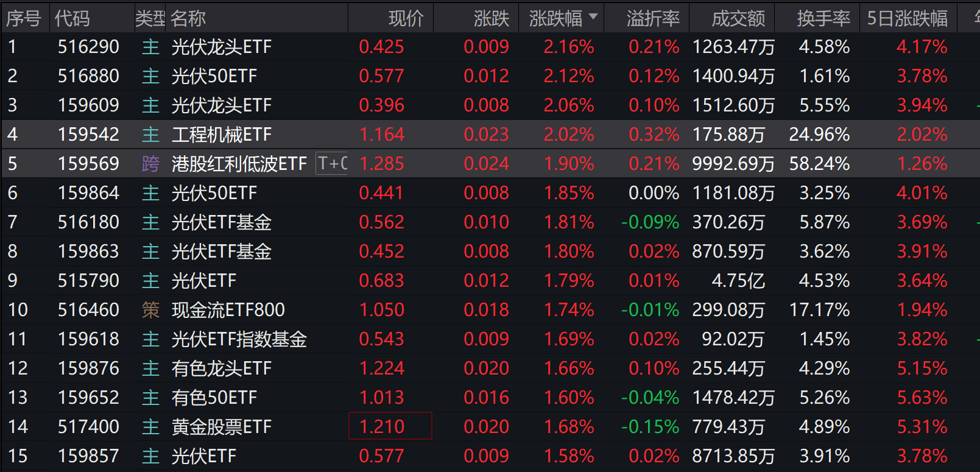The image size is (980, 472).
Task: Click turnover rate 58.24%
Action: (819, 164)
